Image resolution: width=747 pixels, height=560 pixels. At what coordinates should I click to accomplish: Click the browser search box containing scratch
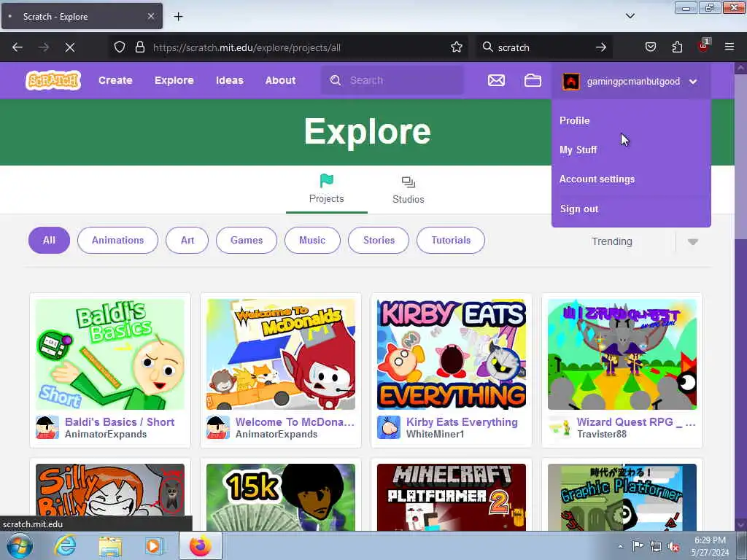tap(543, 47)
